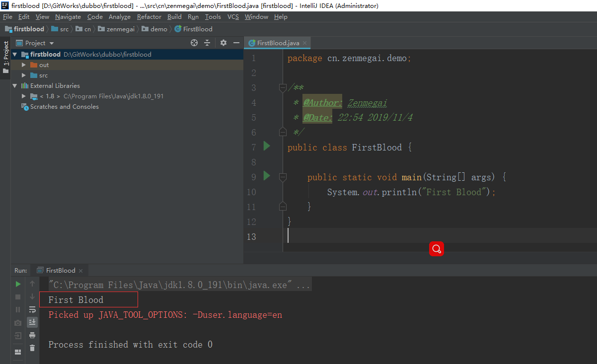Open the Edit menu

[x=24, y=16]
